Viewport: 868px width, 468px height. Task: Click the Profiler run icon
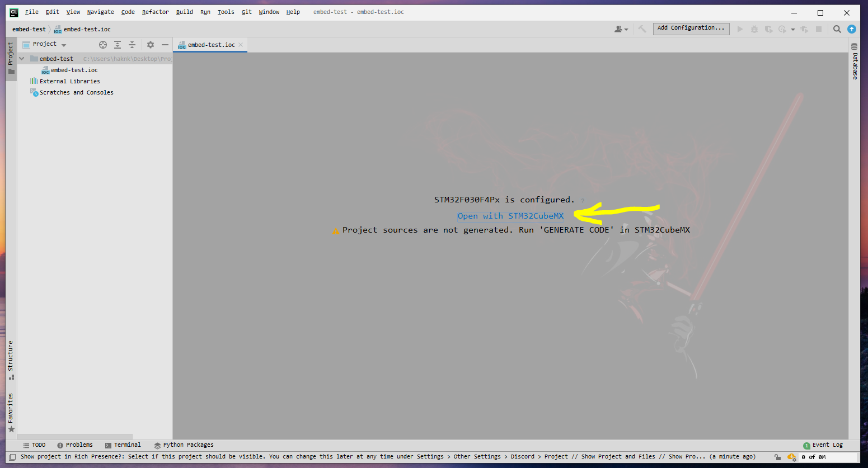click(x=782, y=29)
